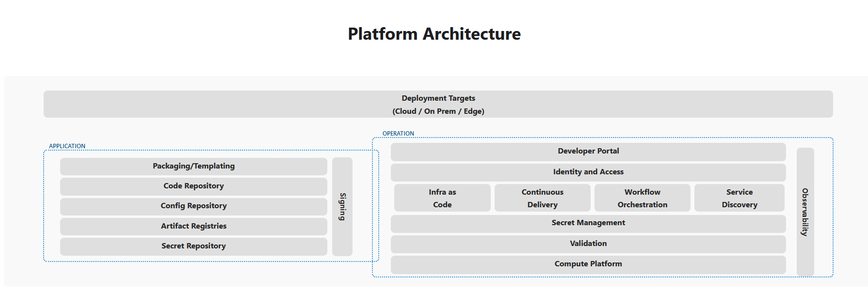Click the OPERATION group label
Viewport: 868px width, 307px height.
click(x=398, y=134)
